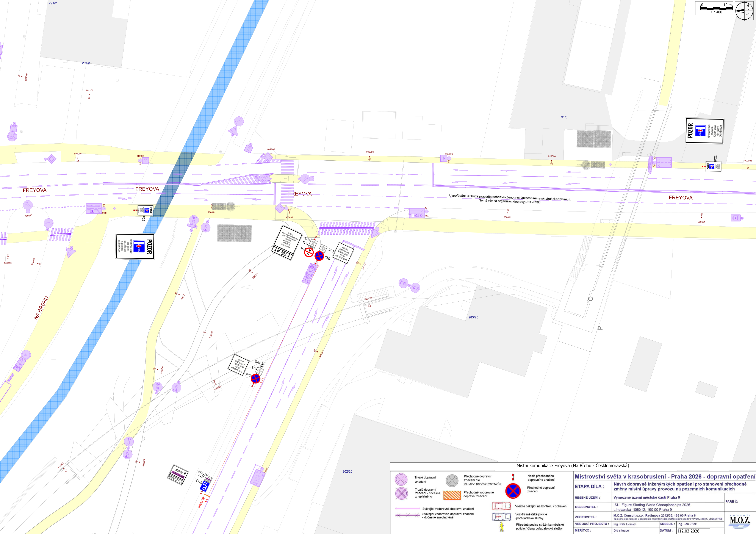Image resolution: width=756 pixels, height=534 pixels.
Task: Click the yellow pedestrian officer figure
Action: click(501, 527)
